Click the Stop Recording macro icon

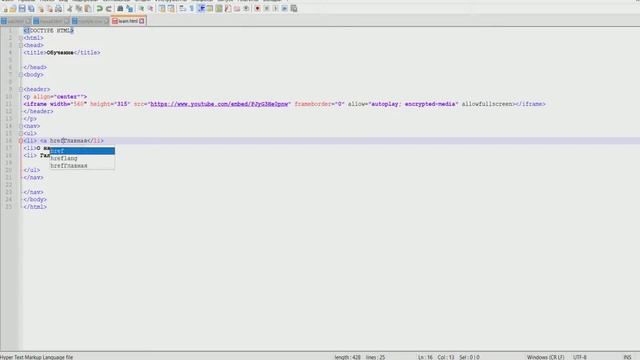point(267,9)
